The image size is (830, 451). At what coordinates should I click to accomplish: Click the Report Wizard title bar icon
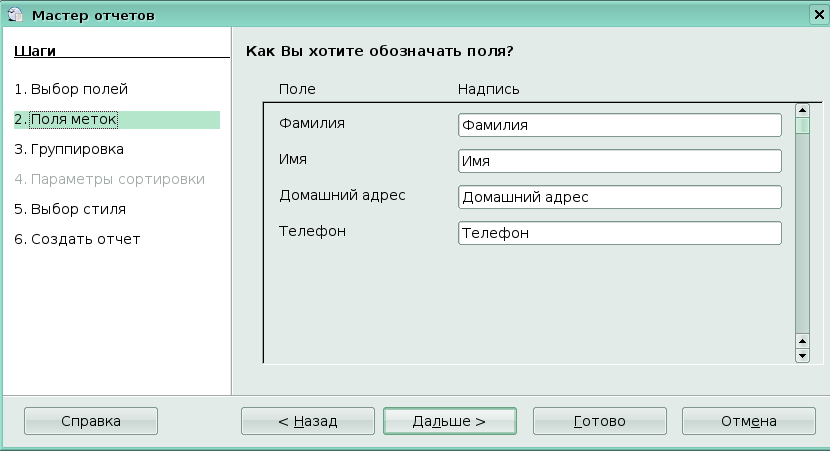(x=15, y=14)
